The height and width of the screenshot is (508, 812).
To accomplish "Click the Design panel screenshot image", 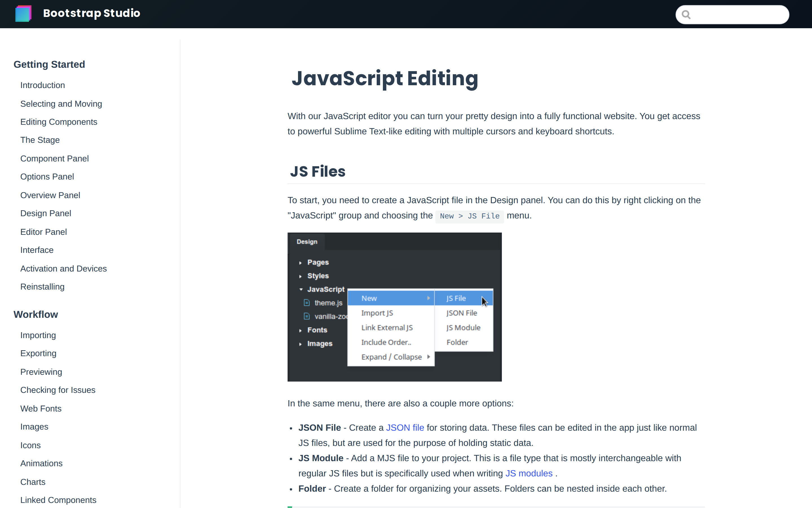I will 395,307.
